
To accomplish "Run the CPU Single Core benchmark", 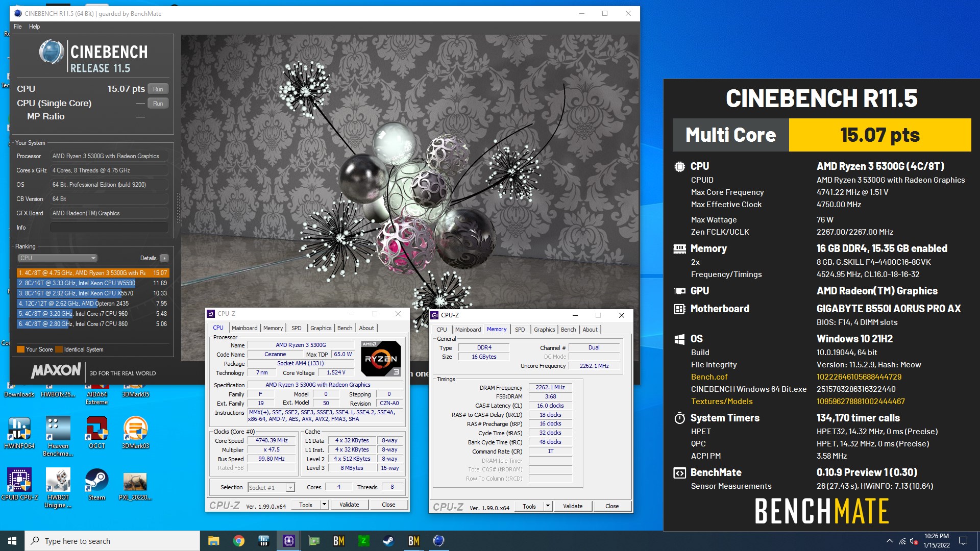I will click(x=158, y=103).
